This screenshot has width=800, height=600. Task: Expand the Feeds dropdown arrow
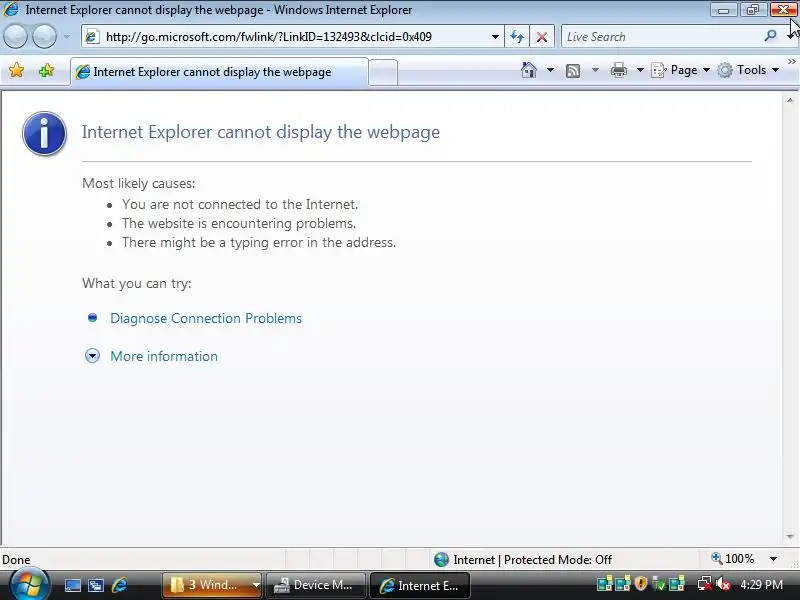[x=595, y=70]
